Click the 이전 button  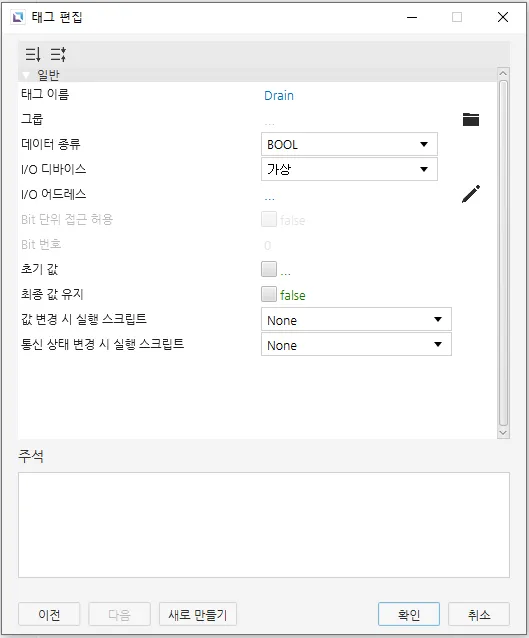coord(49,614)
